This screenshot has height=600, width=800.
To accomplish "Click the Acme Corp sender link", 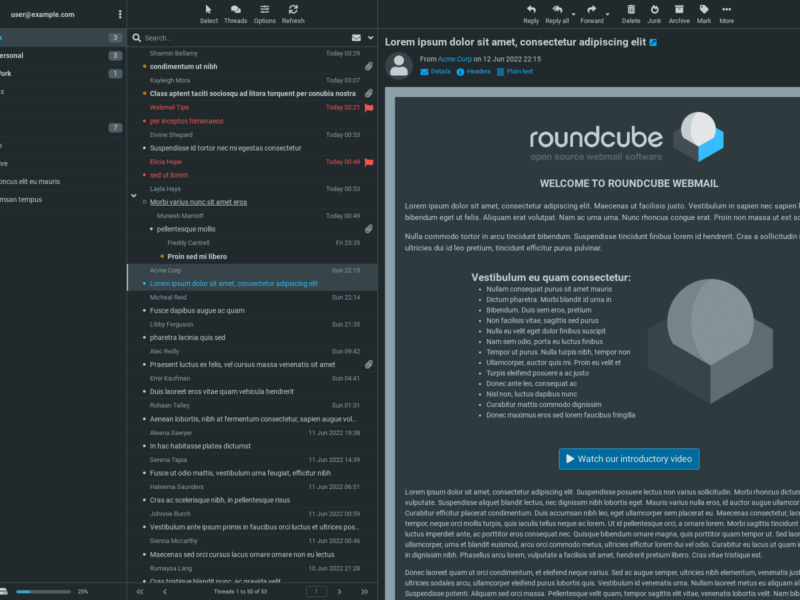I will point(455,59).
